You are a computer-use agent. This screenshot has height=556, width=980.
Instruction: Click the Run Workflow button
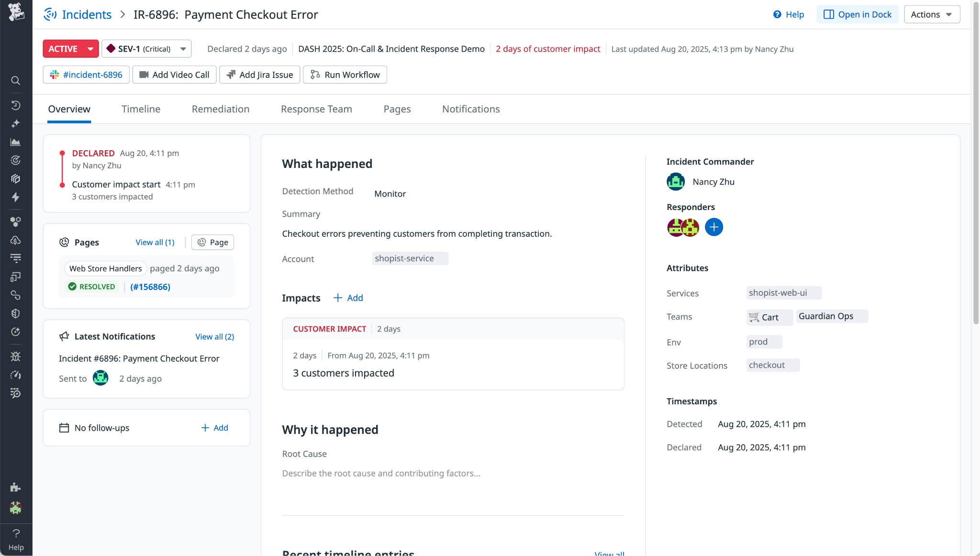[x=345, y=74]
